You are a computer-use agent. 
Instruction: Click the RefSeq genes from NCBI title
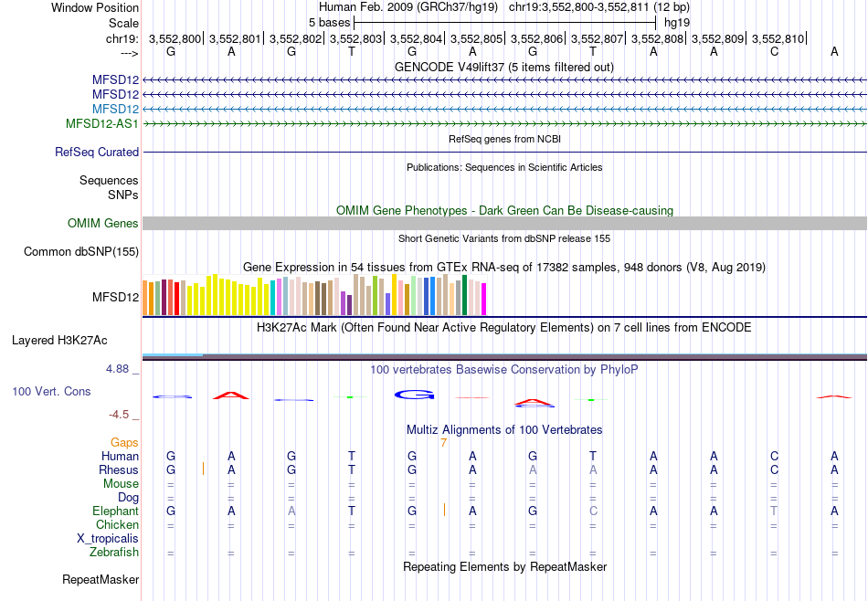505,139
